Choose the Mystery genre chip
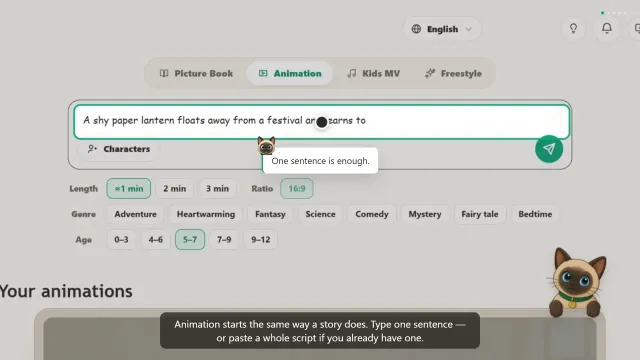This screenshot has width=640, height=360. point(425,214)
